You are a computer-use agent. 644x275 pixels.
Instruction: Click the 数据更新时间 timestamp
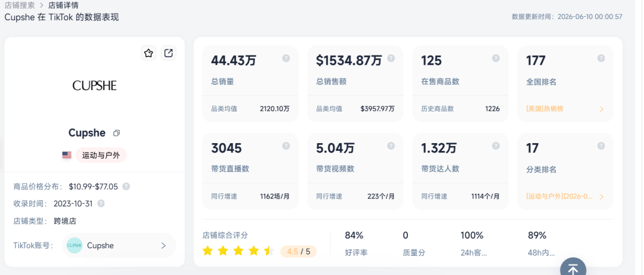567,17
